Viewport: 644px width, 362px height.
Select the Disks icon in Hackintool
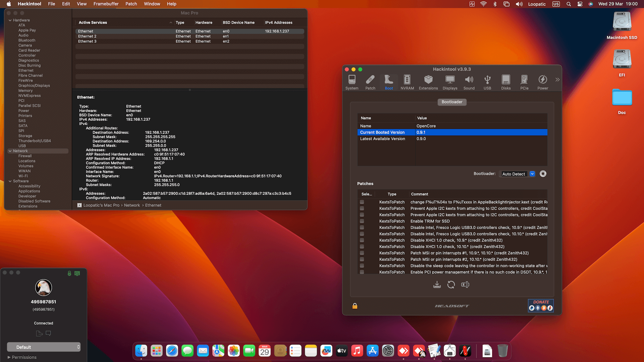click(x=505, y=81)
